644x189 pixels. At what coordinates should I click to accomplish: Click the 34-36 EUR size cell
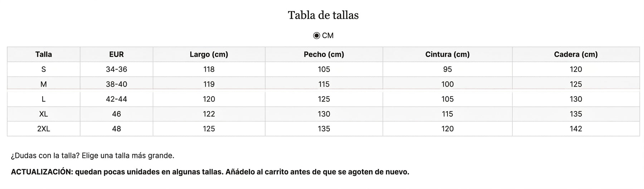coord(116,69)
